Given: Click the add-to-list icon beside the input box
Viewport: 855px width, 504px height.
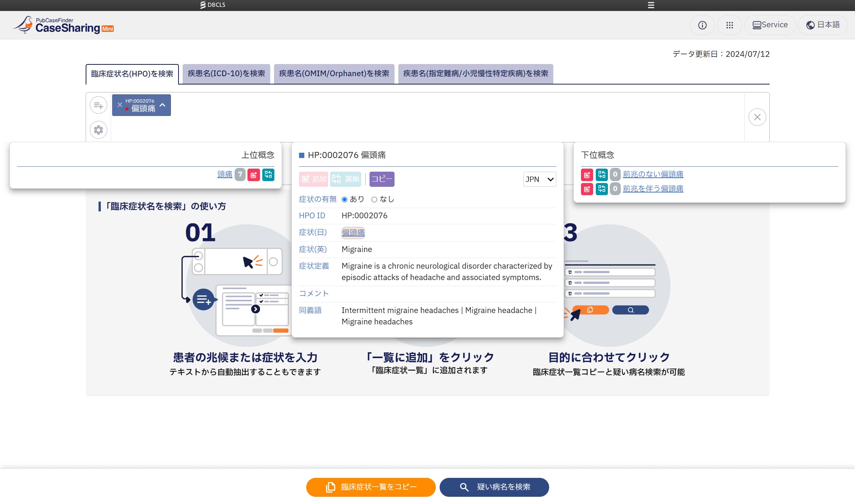Looking at the screenshot, I should click(x=99, y=105).
